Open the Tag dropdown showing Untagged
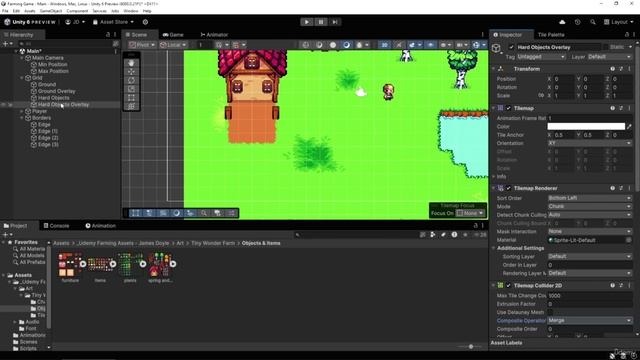Screen dimensions: 640x360 541,57
